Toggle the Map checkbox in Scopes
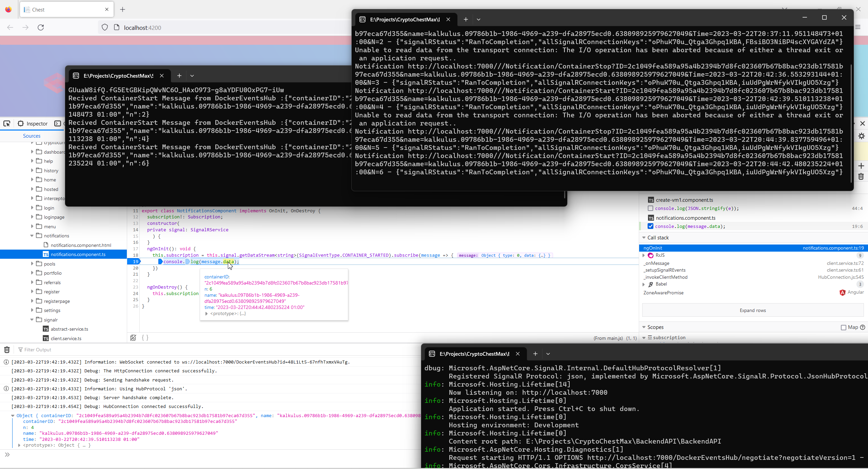The width and height of the screenshot is (868, 469). coord(844,327)
